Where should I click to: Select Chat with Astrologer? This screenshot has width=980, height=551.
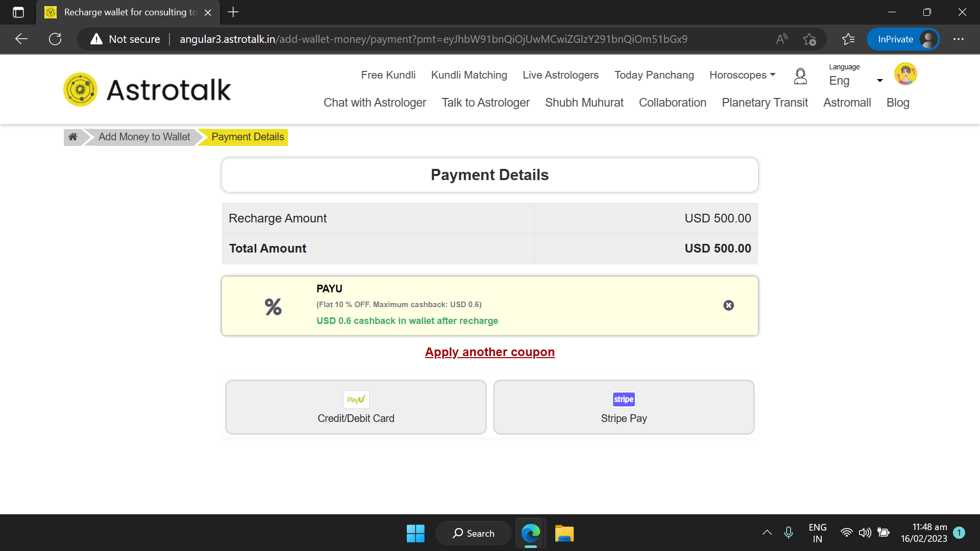pos(375,103)
